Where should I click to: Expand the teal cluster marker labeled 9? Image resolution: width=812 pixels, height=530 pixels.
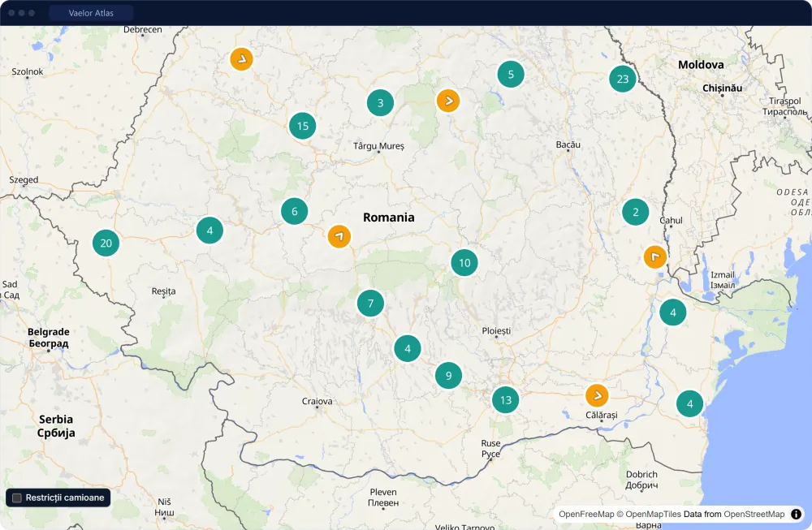[x=448, y=375]
